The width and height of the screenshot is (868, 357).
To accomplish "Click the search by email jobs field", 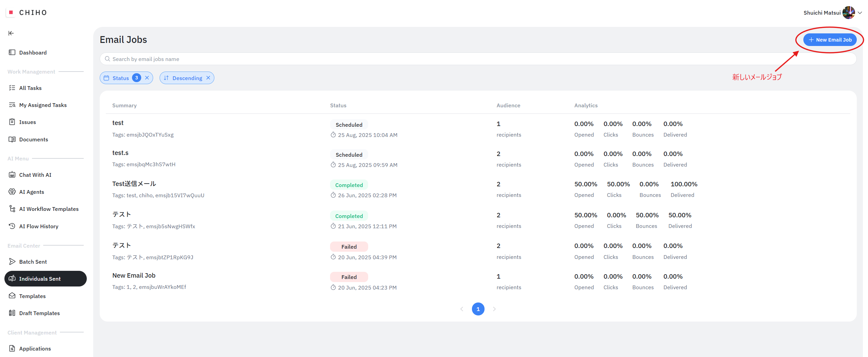I will pyautogui.click(x=476, y=59).
